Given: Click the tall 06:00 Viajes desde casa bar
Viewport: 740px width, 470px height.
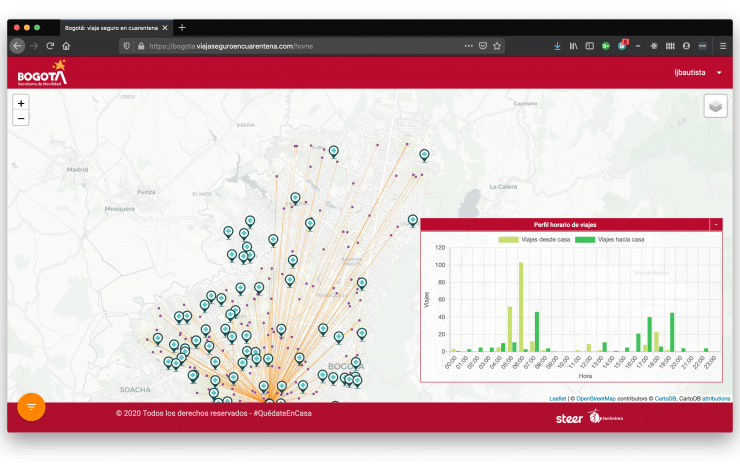Looking at the screenshot, I should coord(521,307).
